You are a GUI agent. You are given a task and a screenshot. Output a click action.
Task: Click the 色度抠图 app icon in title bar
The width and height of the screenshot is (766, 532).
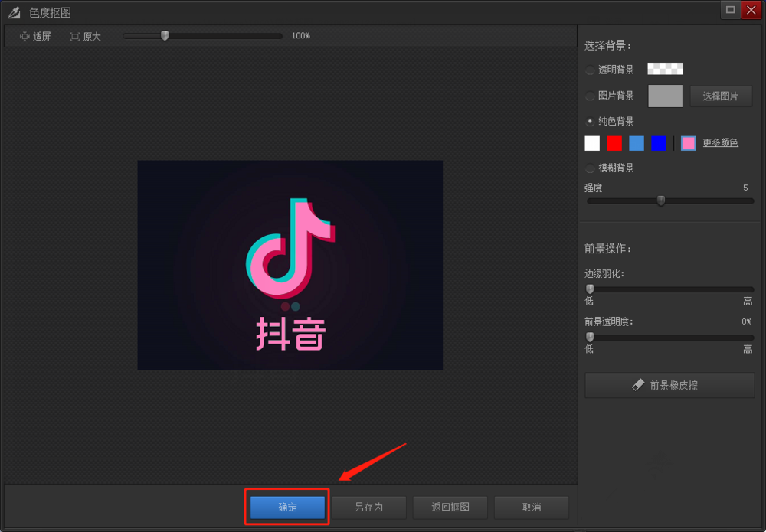(14, 12)
